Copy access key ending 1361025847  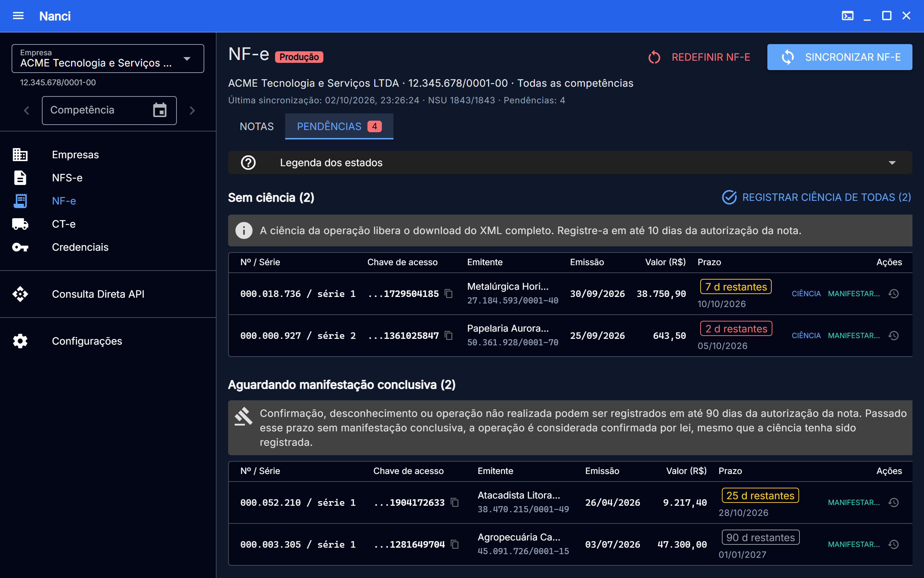click(449, 336)
